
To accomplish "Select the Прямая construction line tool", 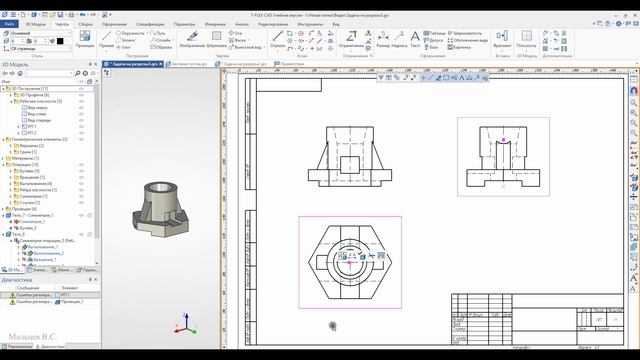I will point(106,39).
